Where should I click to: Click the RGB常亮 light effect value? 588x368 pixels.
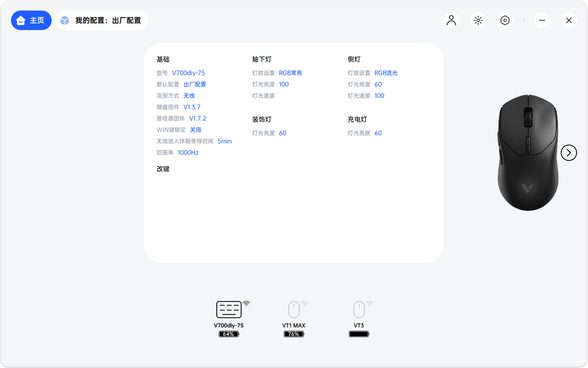290,73
